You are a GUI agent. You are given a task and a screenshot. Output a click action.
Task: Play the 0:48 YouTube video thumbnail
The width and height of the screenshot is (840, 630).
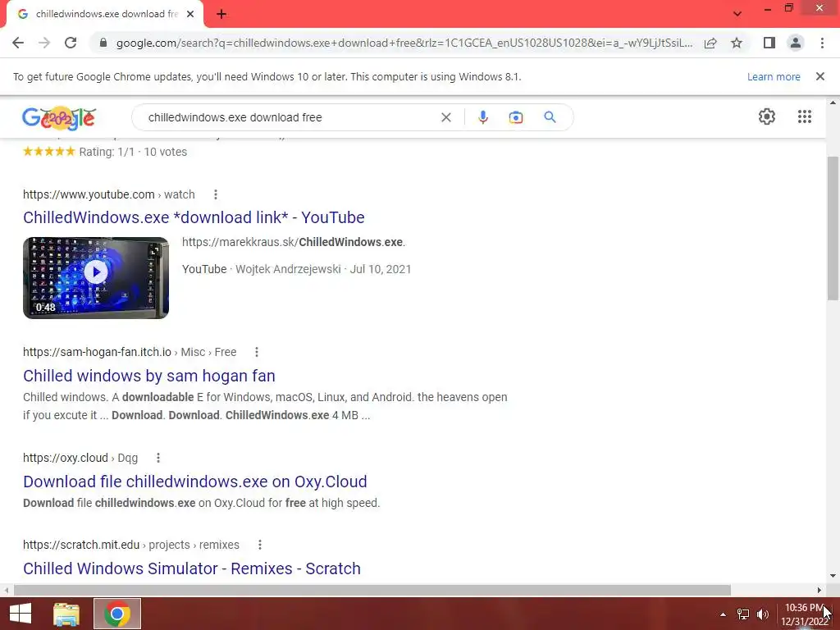pos(96,277)
